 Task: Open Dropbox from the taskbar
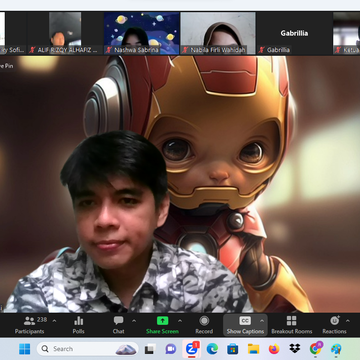295,349
